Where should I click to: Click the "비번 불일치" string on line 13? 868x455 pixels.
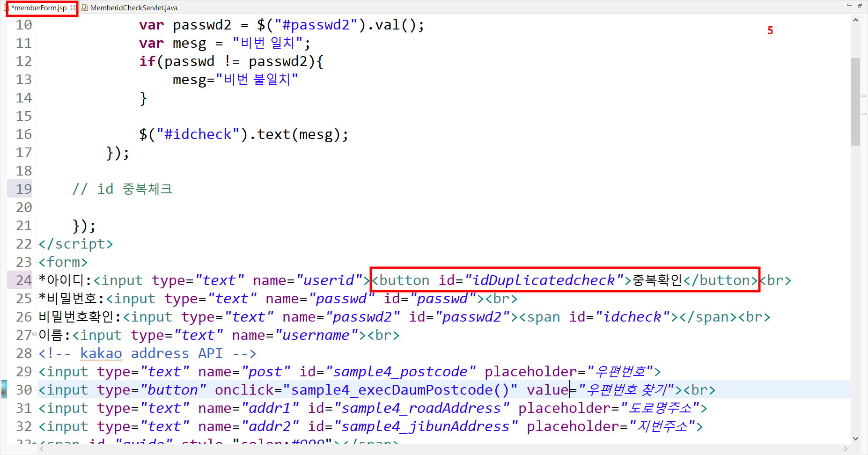(x=257, y=80)
